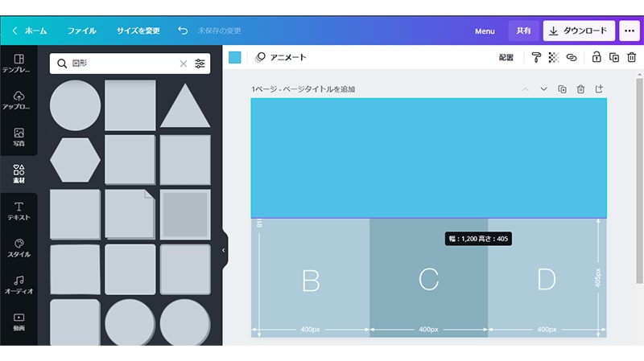Move the page down with the chevron
The width and height of the screenshot is (644, 361).
[543, 89]
